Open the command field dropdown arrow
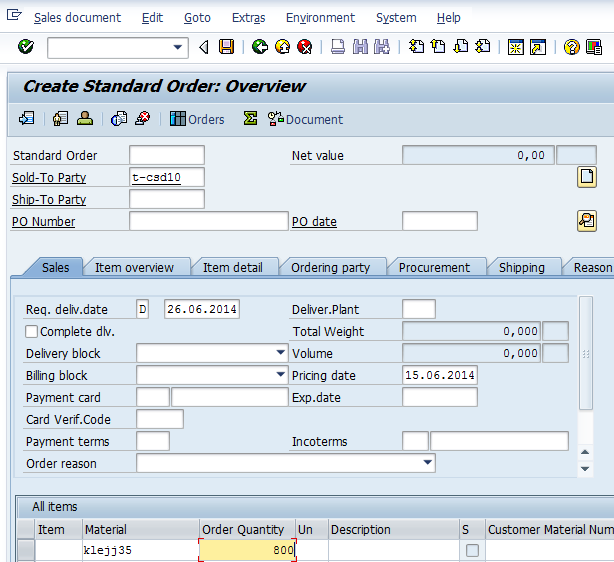This screenshot has width=614, height=562. [178, 47]
